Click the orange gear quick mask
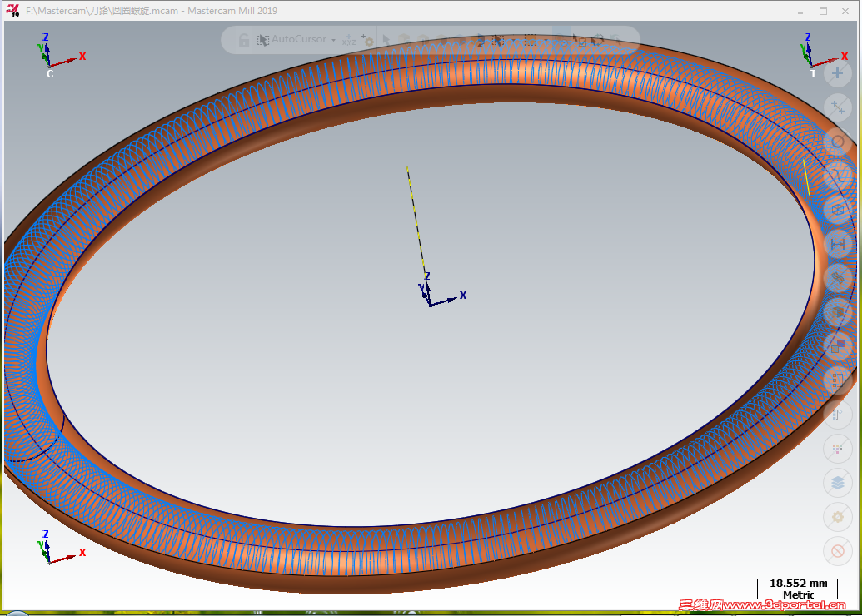 (837, 517)
